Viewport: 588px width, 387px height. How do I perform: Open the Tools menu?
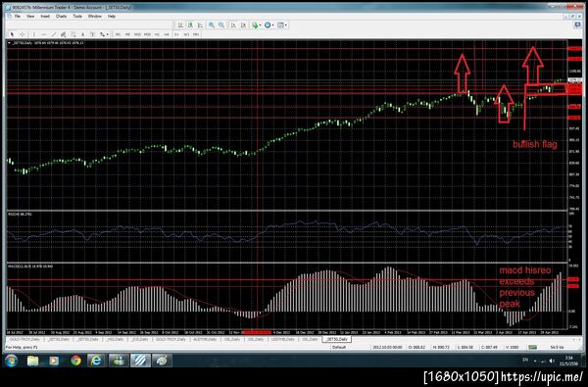[77, 17]
